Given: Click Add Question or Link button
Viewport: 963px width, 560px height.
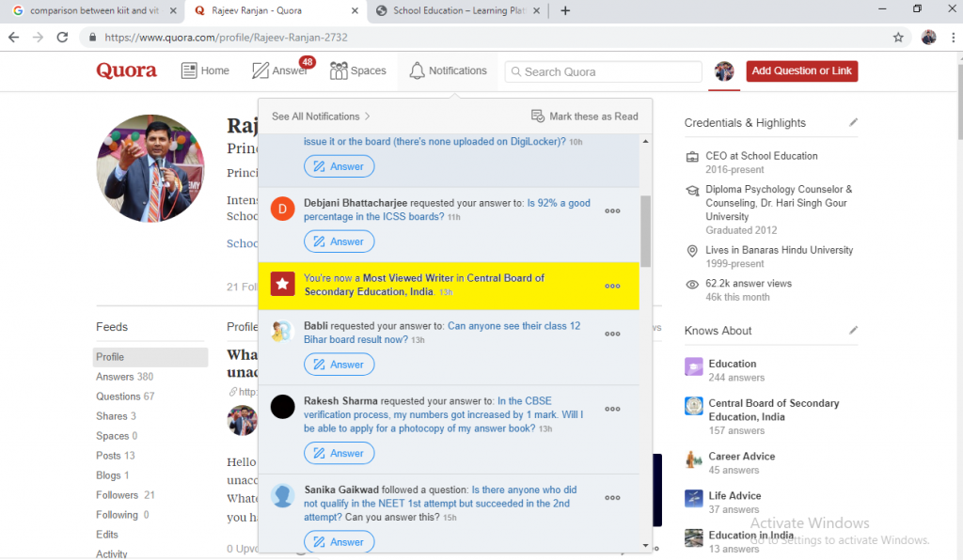Looking at the screenshot, I should pyautogui.click(x=801, y=70).
